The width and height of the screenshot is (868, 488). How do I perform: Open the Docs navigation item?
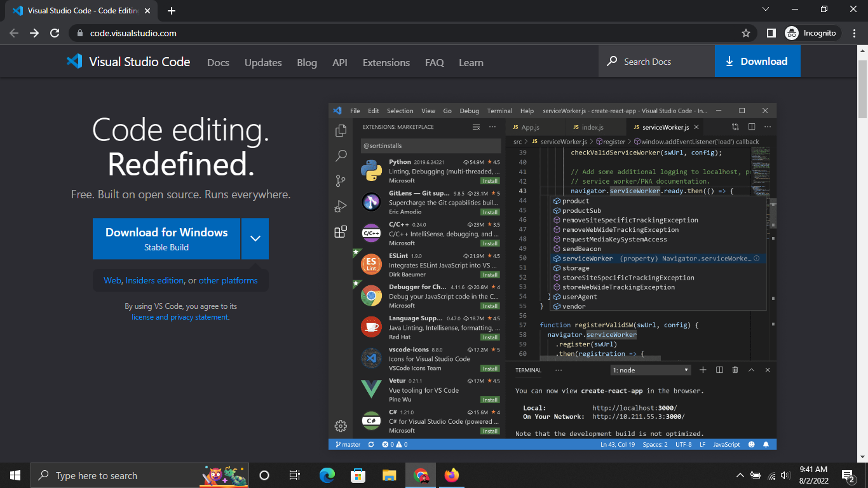click(218, 62)
